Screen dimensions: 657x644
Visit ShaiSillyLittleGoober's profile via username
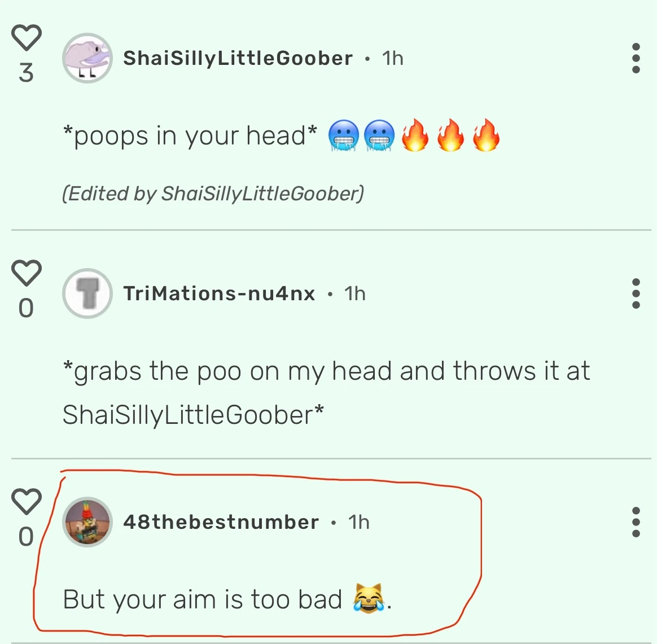[238, 58]
